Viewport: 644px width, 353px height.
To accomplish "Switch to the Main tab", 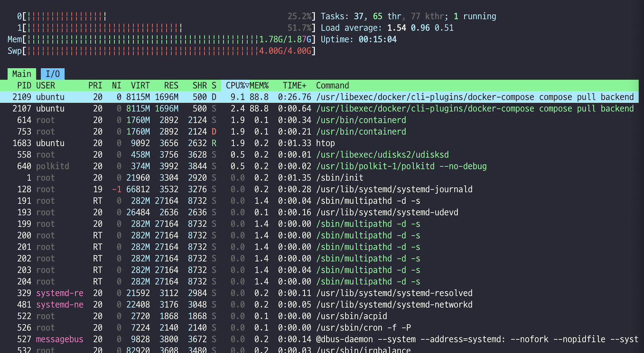I will [x=22, y=74].
